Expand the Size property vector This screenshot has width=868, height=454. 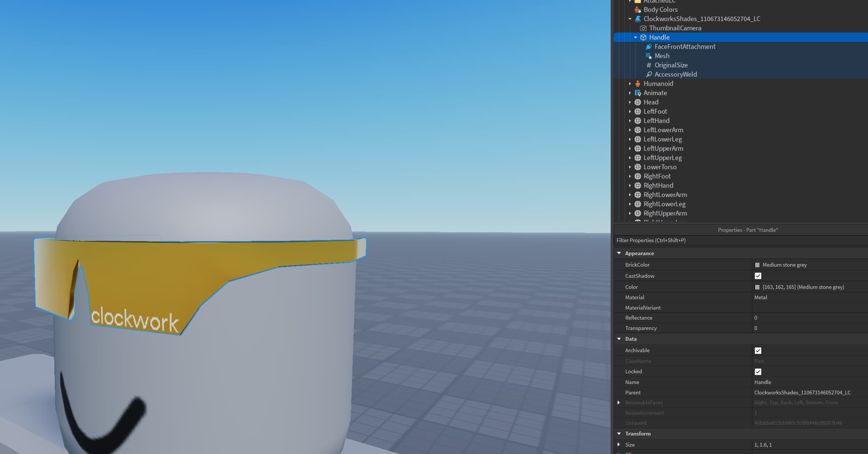[619, 445]
